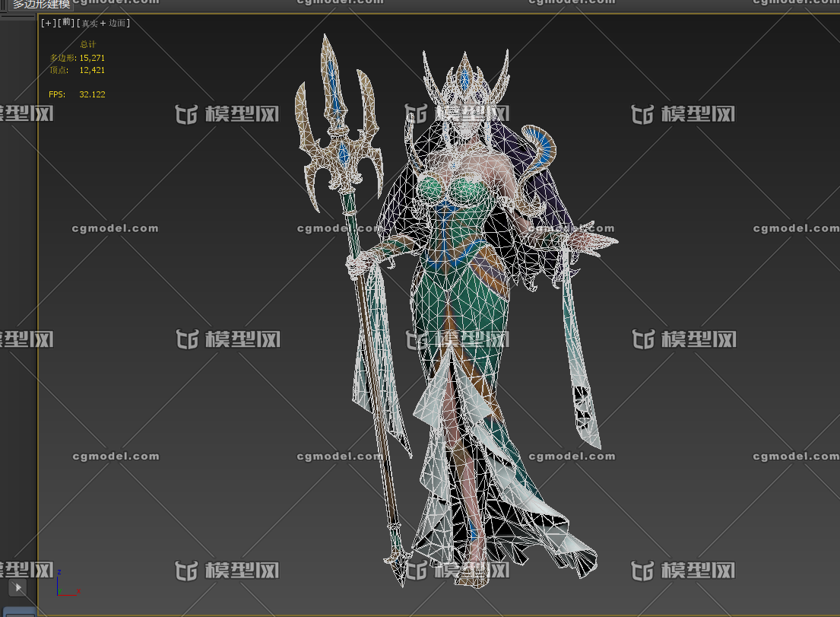This screenshot has width=840, height=617.
Task: Click the vertex count value 12,421
Action: pos(92,70)
